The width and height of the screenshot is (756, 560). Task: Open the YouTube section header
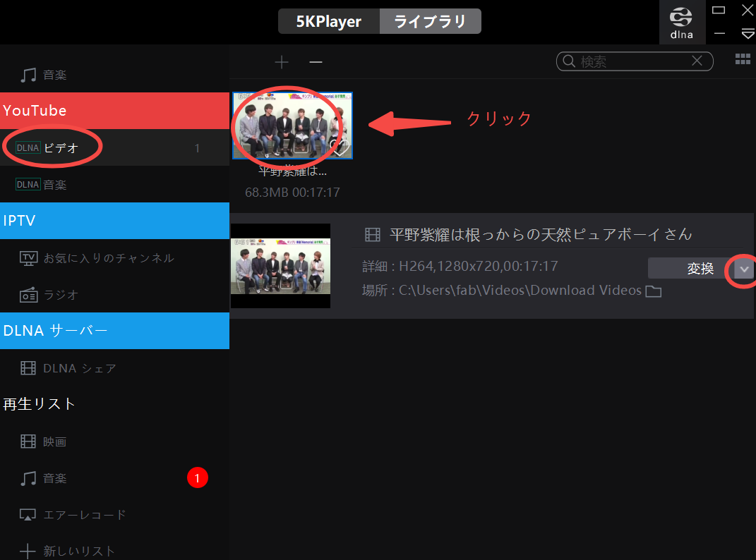coord(115,111)
